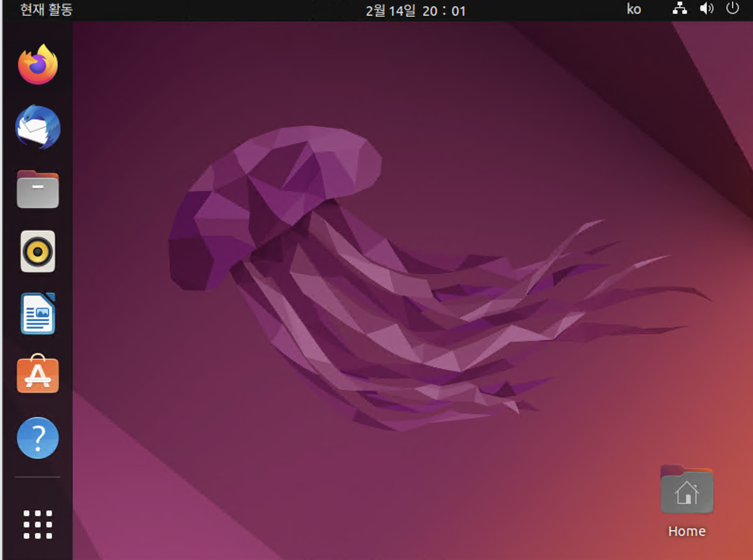Click the network status icon

(679, 9)
